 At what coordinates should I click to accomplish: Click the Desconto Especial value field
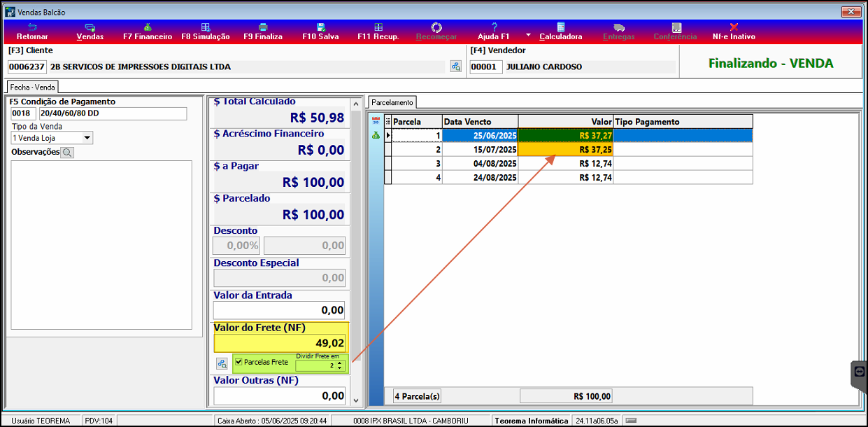pyautogui.click(x=280, y=278)
